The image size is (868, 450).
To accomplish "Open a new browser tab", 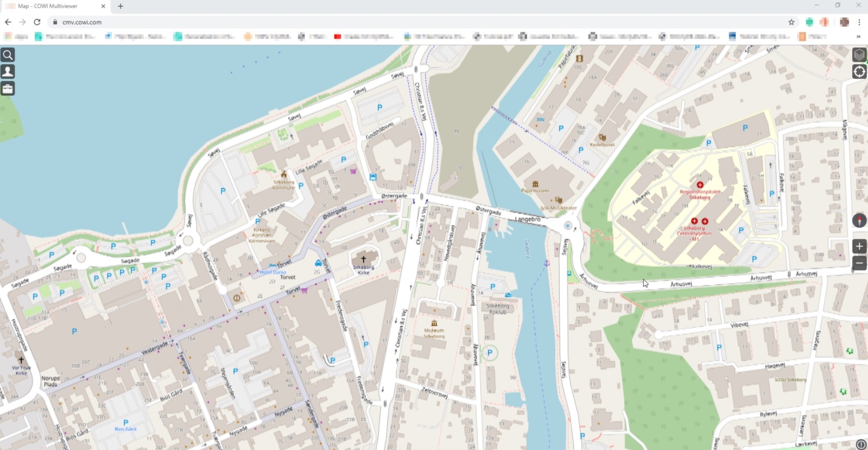I will click(x=121, y=6).
